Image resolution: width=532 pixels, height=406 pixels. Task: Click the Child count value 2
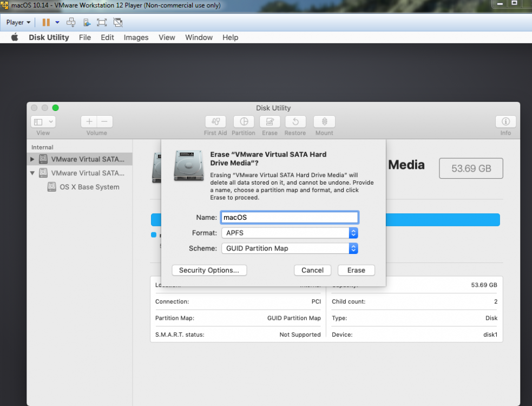[496, 302]
